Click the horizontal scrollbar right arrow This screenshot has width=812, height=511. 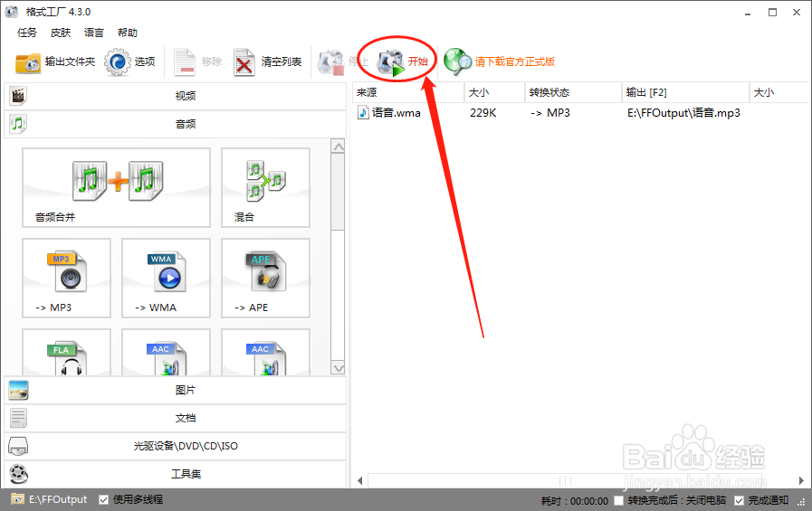point(801,481)
